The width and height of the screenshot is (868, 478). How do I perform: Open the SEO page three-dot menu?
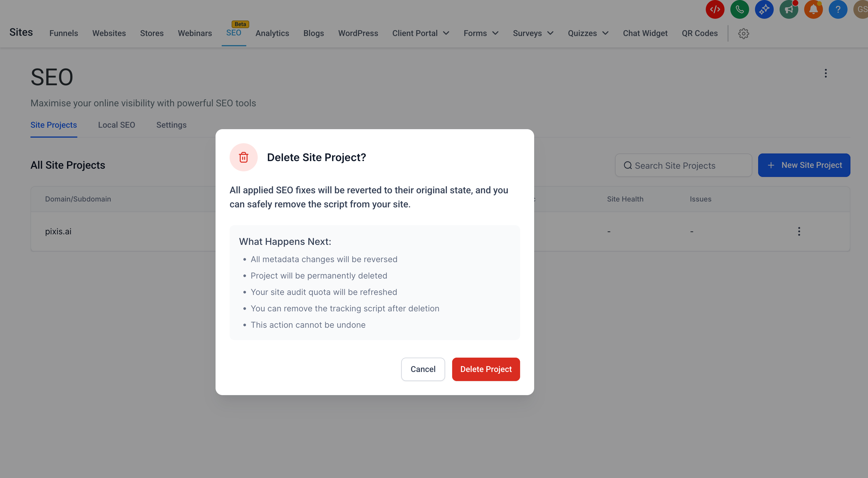[x=825, y=73]
